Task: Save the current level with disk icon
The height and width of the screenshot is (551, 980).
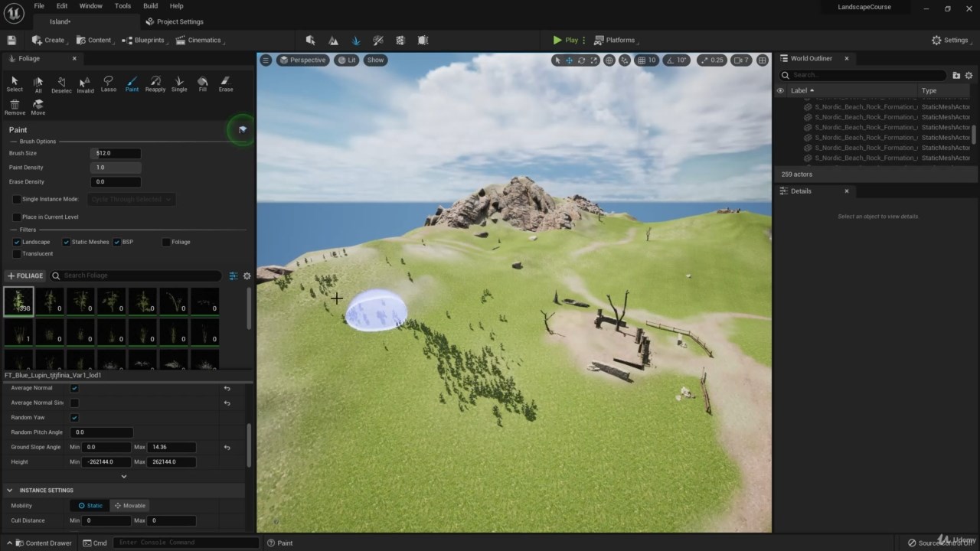Action: [11, 40]
